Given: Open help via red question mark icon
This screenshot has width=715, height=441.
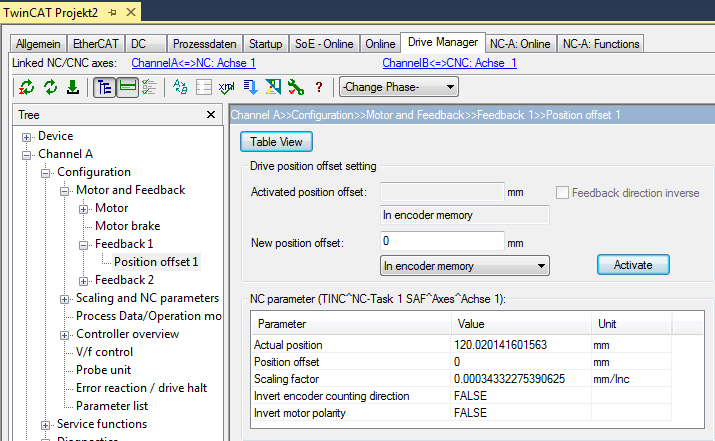Looking at the screenshot, I should [x=319, y=87].
